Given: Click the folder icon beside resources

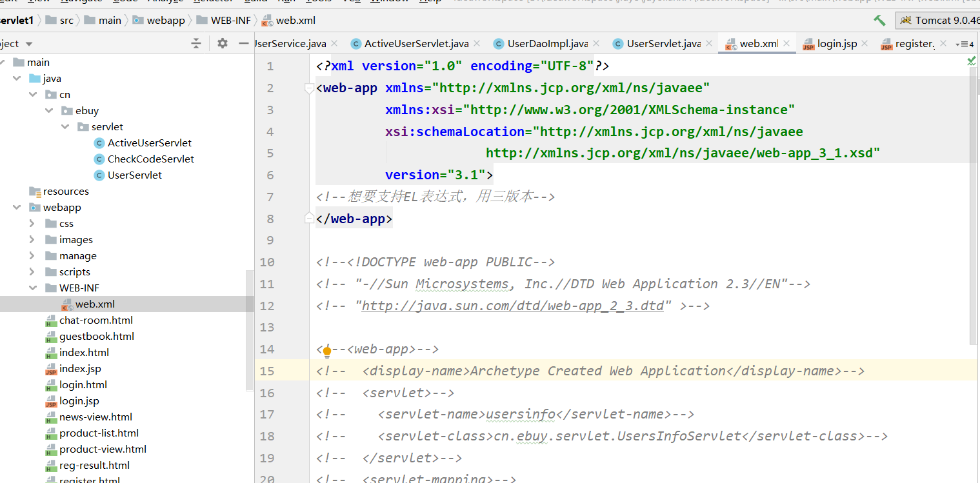Looking at the screenshot, I should [x=35, y=192].
